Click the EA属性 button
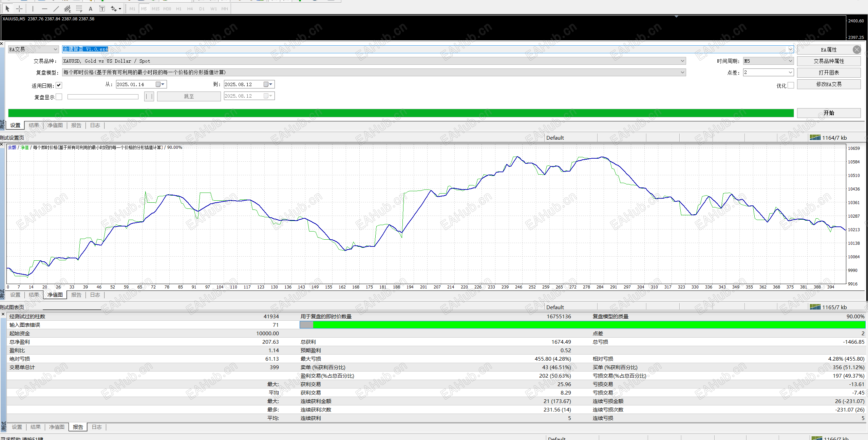 pos(828,49)
